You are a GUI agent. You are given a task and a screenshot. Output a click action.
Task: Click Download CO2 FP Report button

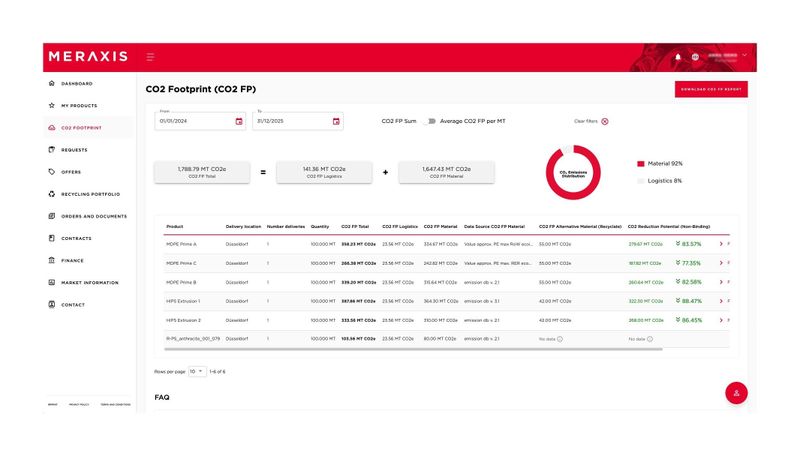[x=711, y=90]
